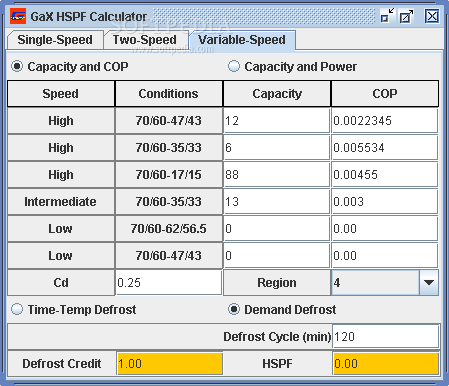Screen dimensions: 449x386
Task: Click Intermediate Capacity field showing 13
Action: pyautogui.click(x=276, y=202)
